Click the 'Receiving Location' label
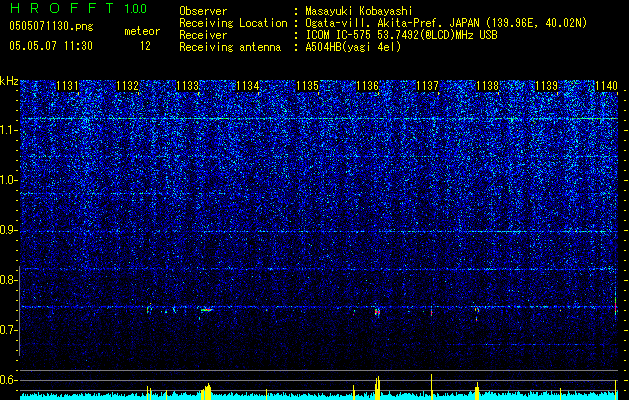 pos(233,23)
